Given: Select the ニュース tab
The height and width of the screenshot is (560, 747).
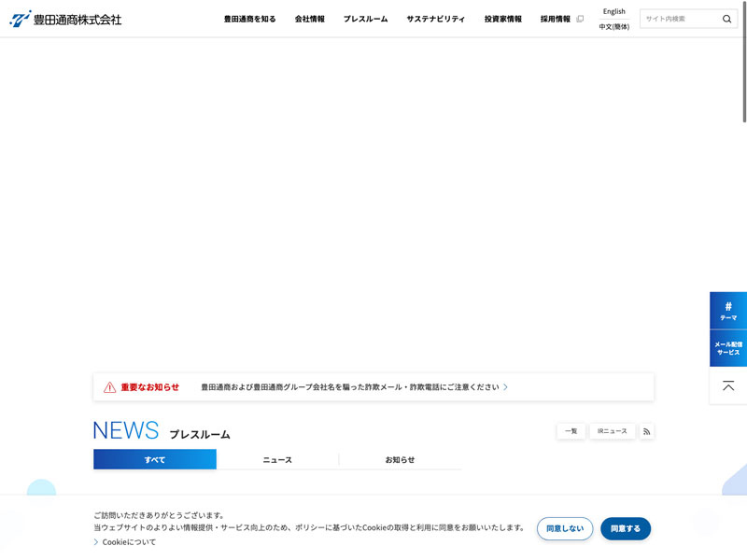Looking at the screenshot, I should click(x=277, y=459).
